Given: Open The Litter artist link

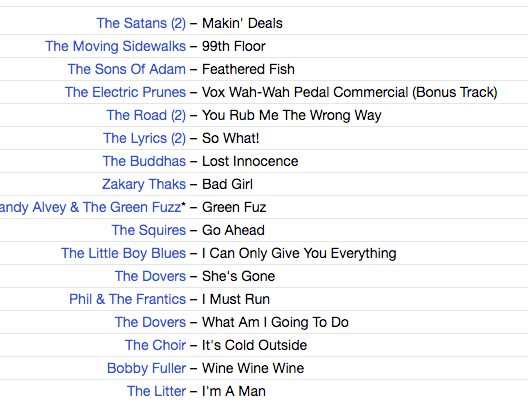Looking at the screenshot, I should click(x=156, y=391).
